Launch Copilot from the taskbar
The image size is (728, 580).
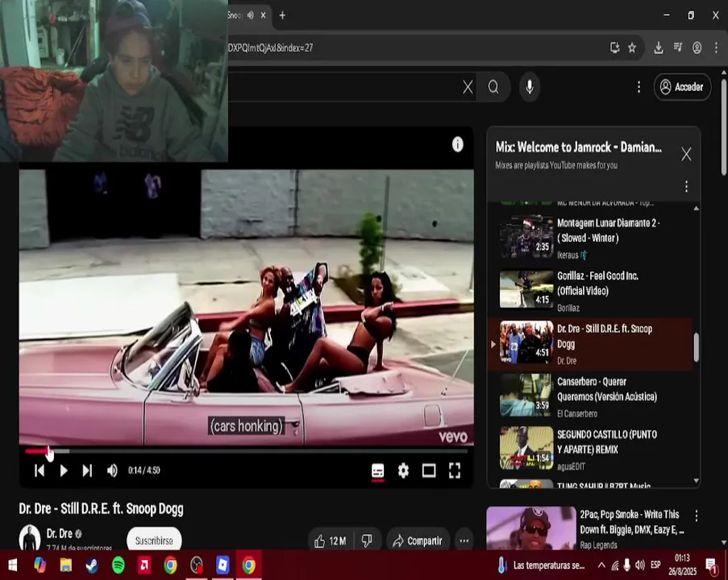coord(40,565)
